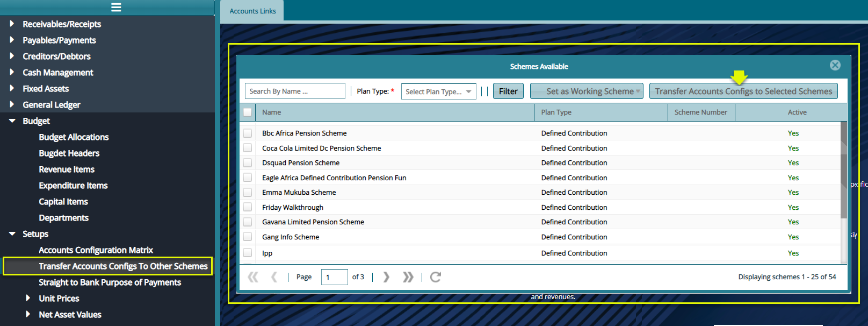Select the Friday Walkthrough scheme name

pyautogui.click(x=293, y=207)
